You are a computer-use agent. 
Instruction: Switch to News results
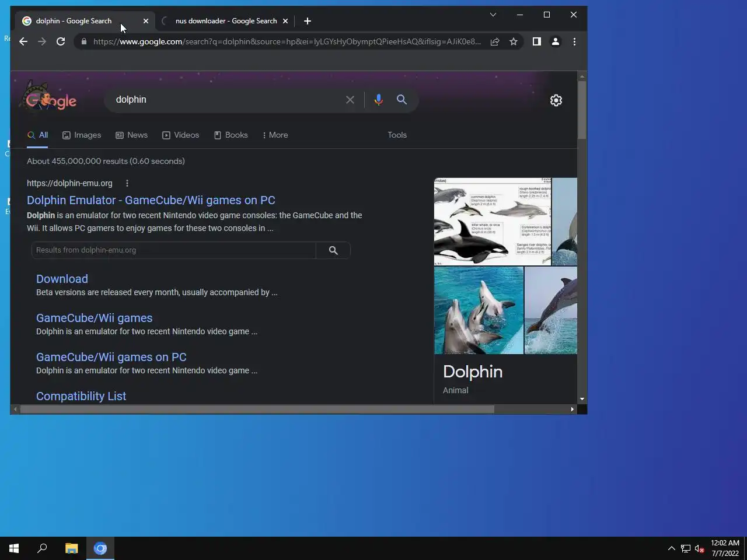(132, 135)
